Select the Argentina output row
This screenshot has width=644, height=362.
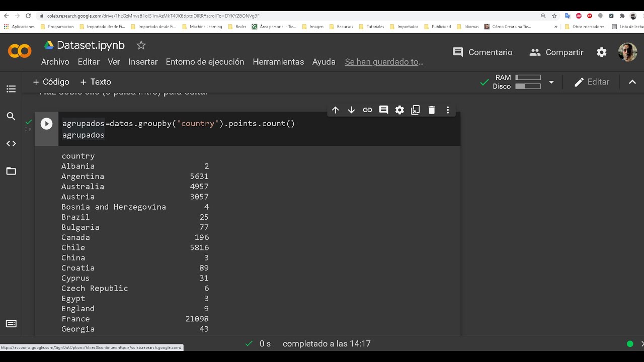(x=135, y=176)
